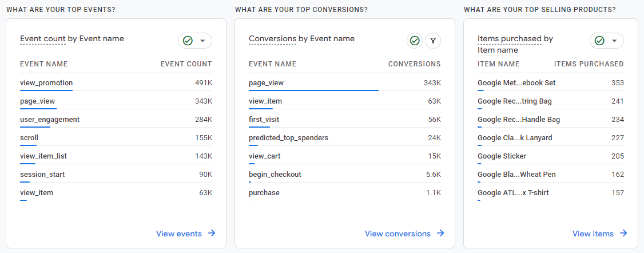Open the Event count metric selector
This screenshot has width=644, height=253.
(x=43, y=39)
